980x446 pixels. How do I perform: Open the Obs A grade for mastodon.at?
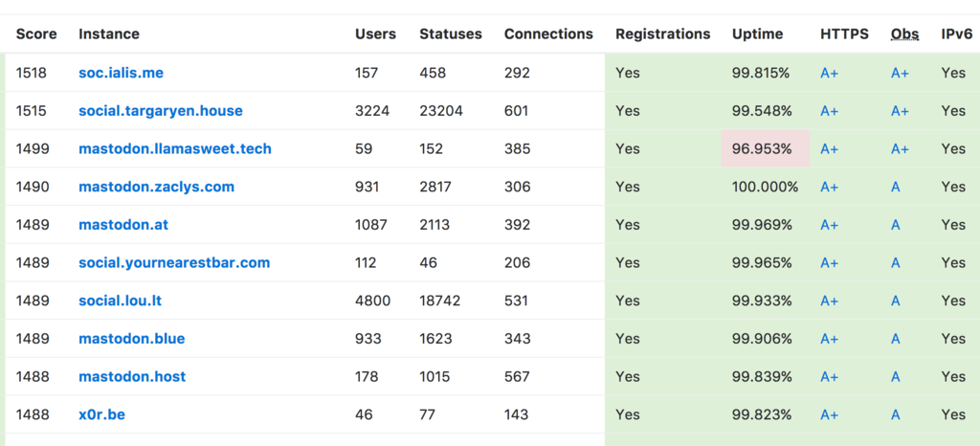click(x=896, y=225)
